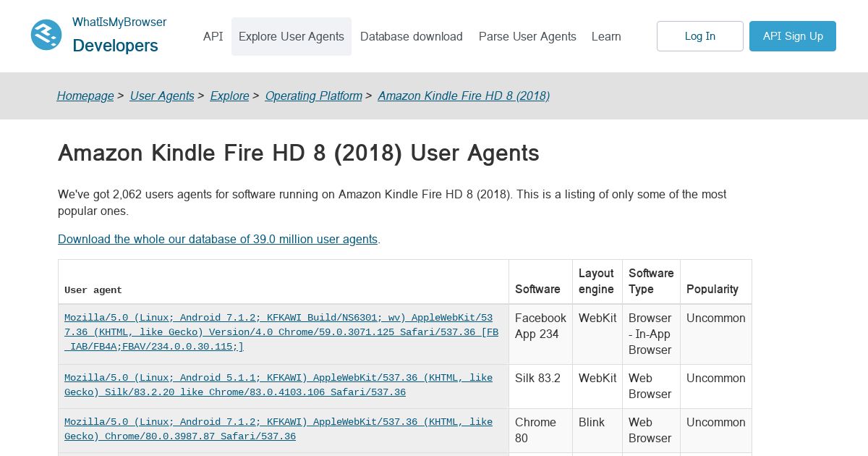Select the 'Silk 83.2' software cell
The image size is (868, 456).
pos(540,387)
